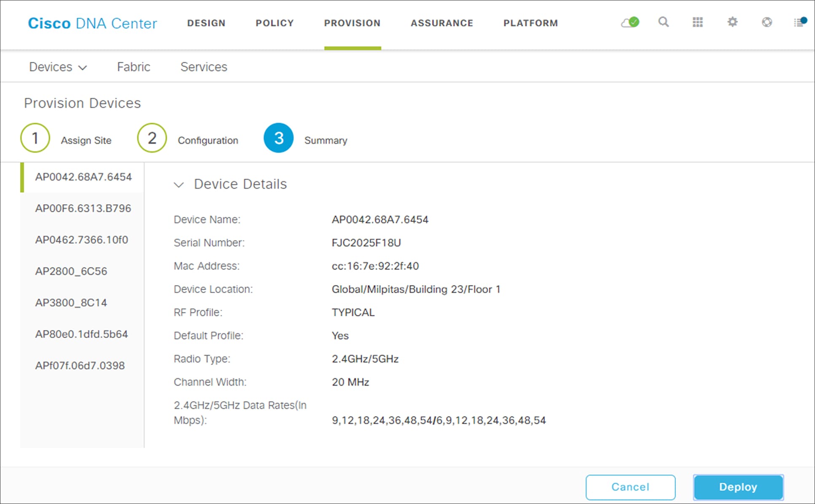Switch to the Services tab
Viewport: 815px width, 504px height.
204,67
